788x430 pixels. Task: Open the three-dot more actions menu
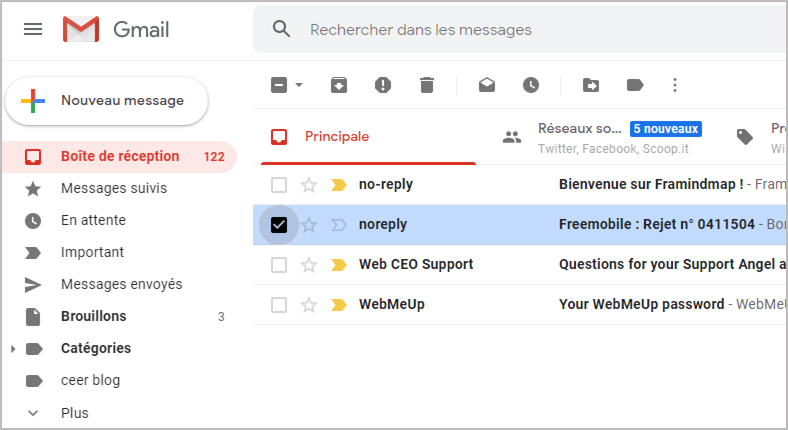click(x=675, y=85)
